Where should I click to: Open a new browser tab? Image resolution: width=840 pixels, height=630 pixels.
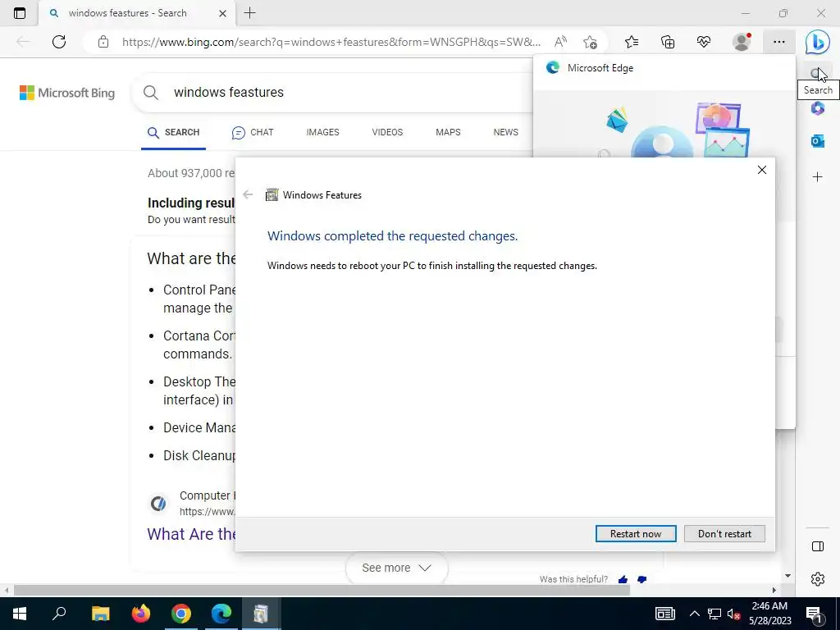(x=249, y=13)
